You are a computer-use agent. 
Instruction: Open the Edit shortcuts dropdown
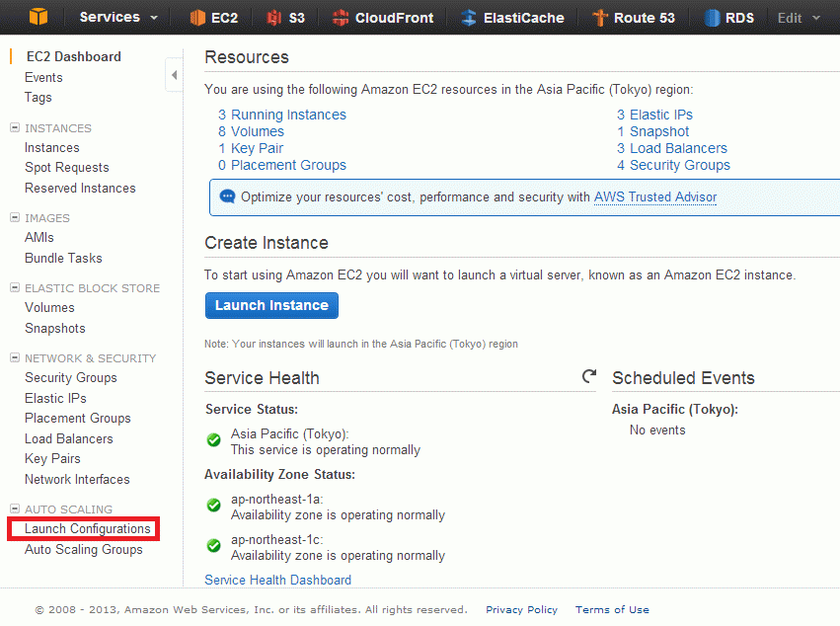click(x=799, y=18)
